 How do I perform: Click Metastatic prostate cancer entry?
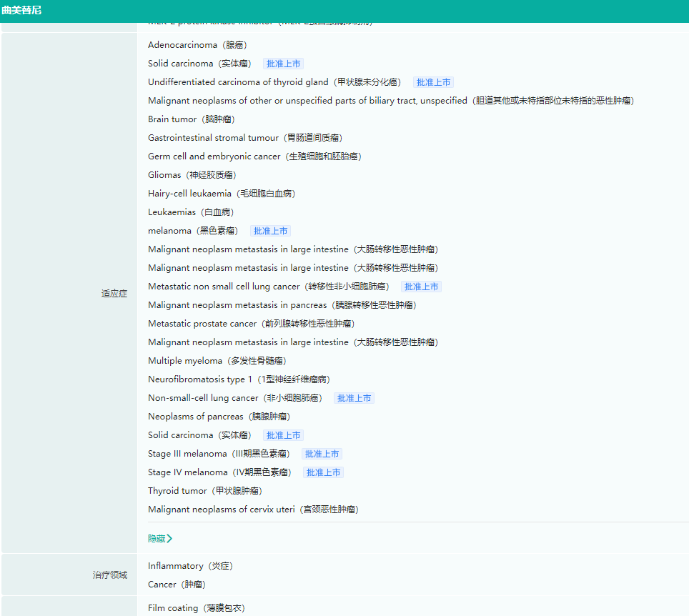pyautogui.click(x=251, y=324)
